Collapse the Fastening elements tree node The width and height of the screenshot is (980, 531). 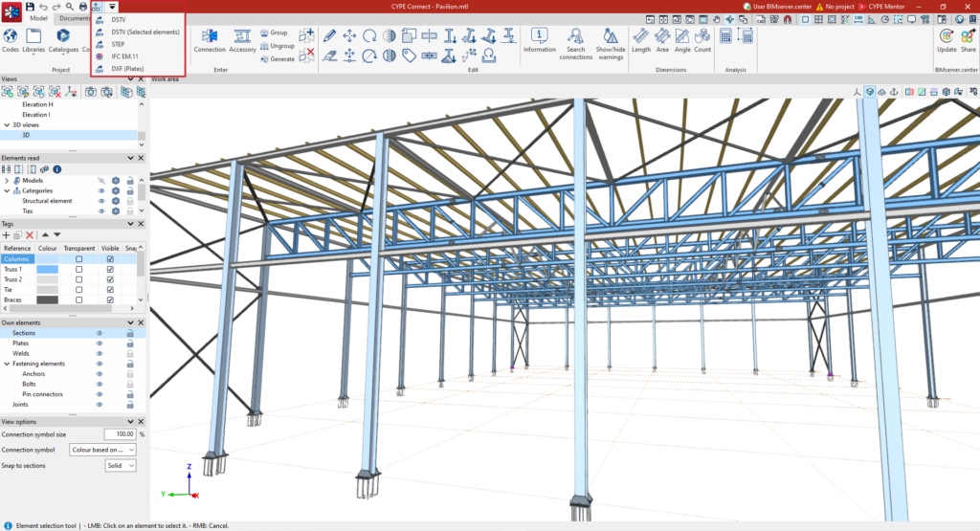(x=7, y=364)
